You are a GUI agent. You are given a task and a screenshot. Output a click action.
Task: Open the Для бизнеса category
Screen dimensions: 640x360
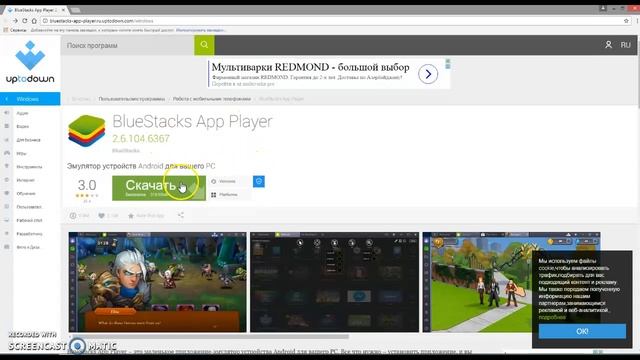point(29,140)
